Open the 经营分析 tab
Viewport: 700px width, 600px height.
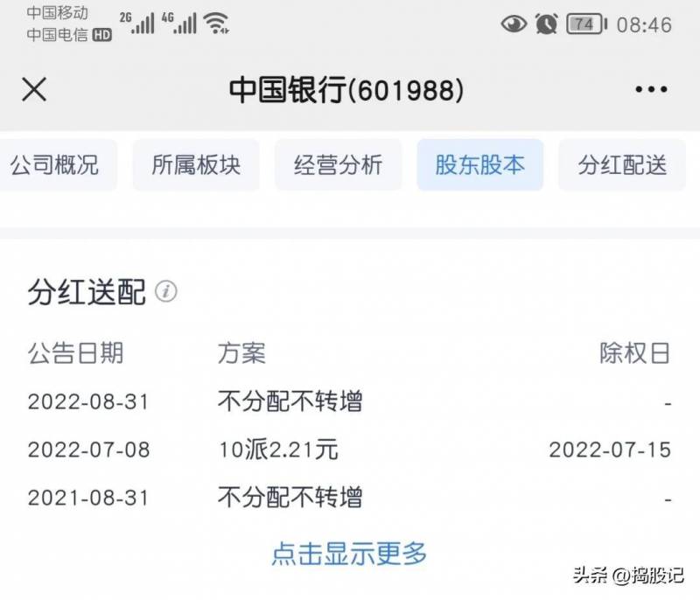pos(339,164)
